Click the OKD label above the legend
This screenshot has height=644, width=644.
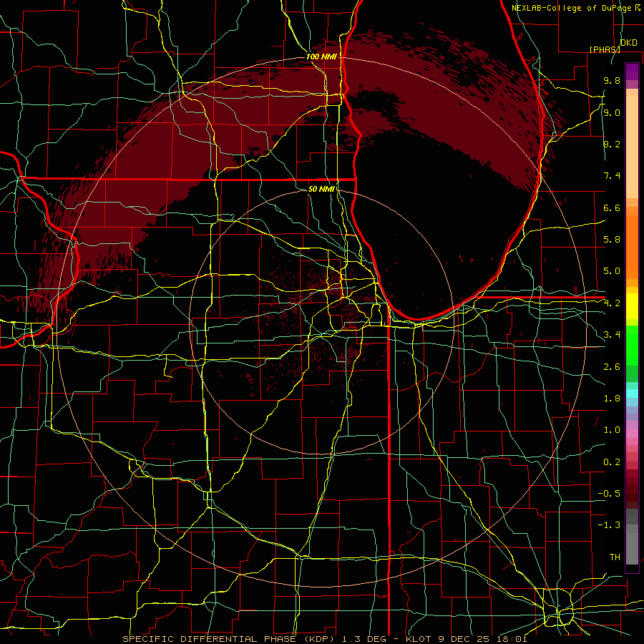point(629,43)
